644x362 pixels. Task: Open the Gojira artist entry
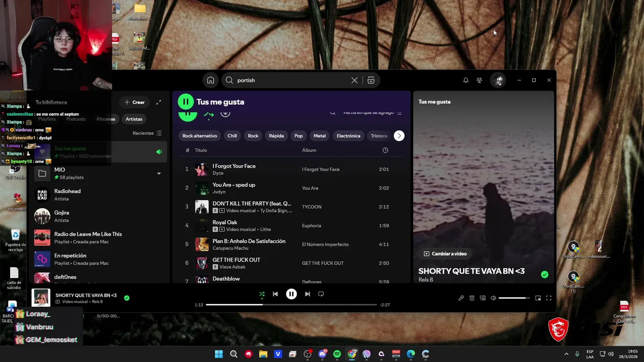(x=99, y=216)
